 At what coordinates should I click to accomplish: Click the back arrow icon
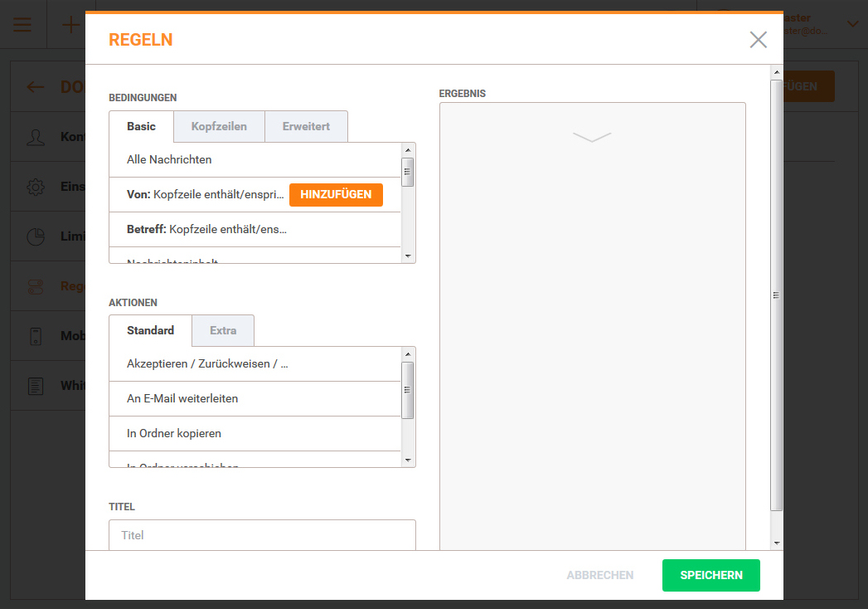(36, 87)
